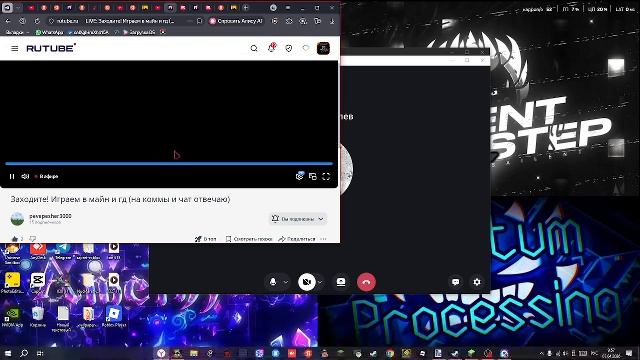Pause the Rutube live stream
This screenshot has width=640, height=360.
click(12, 176)
